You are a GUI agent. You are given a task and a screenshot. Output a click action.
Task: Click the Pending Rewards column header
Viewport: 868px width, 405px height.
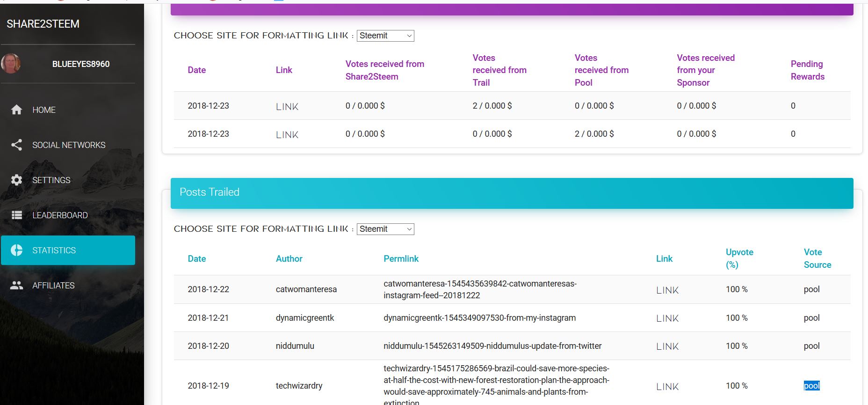pos(808,70)
